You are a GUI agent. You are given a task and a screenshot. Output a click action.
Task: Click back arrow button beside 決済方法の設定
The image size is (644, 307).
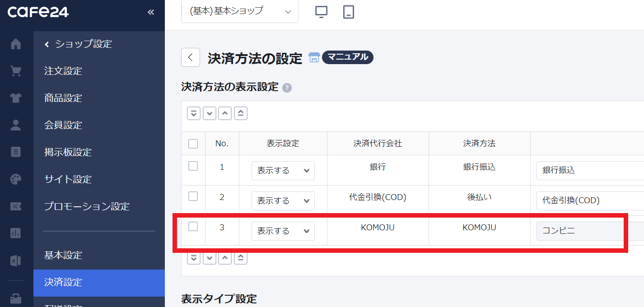pyautogui.click(x=191, y=57)
